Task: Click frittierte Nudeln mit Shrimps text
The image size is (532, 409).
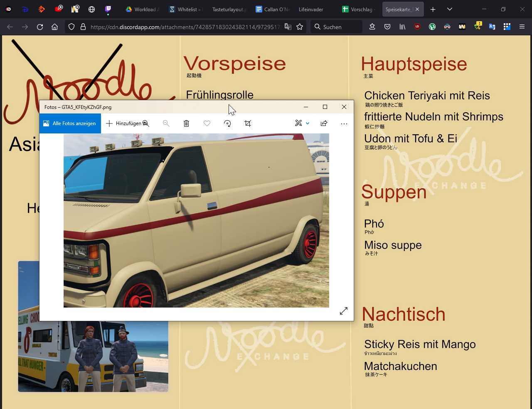Action: 433,117
